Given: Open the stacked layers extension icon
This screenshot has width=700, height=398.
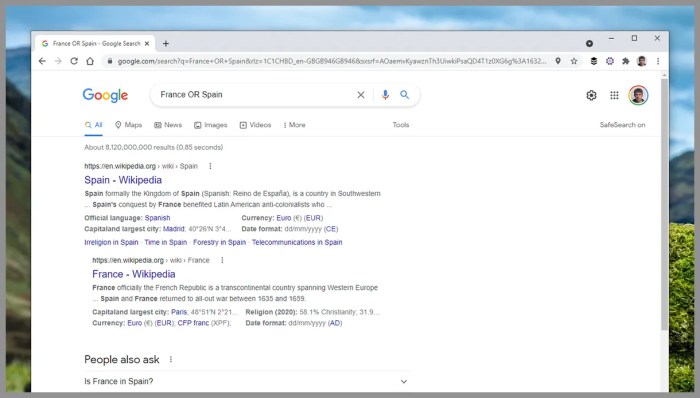Looking at the screenshot, I should tap(594, 61).
